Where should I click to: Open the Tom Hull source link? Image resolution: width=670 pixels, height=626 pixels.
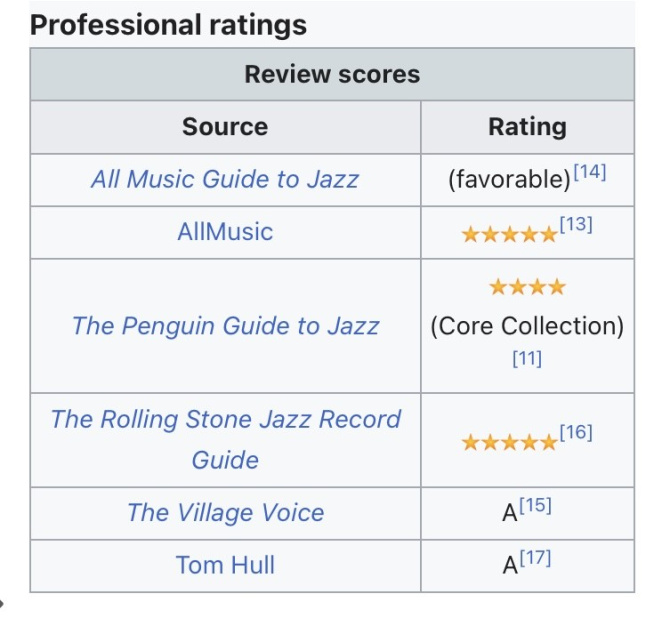coord(225,565)
